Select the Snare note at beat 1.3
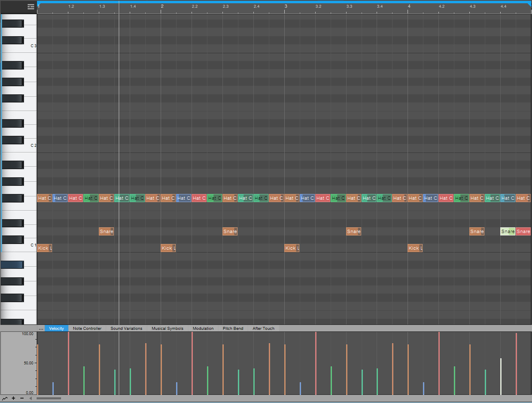This screenshot has height=403, width=532. point(107,231)
